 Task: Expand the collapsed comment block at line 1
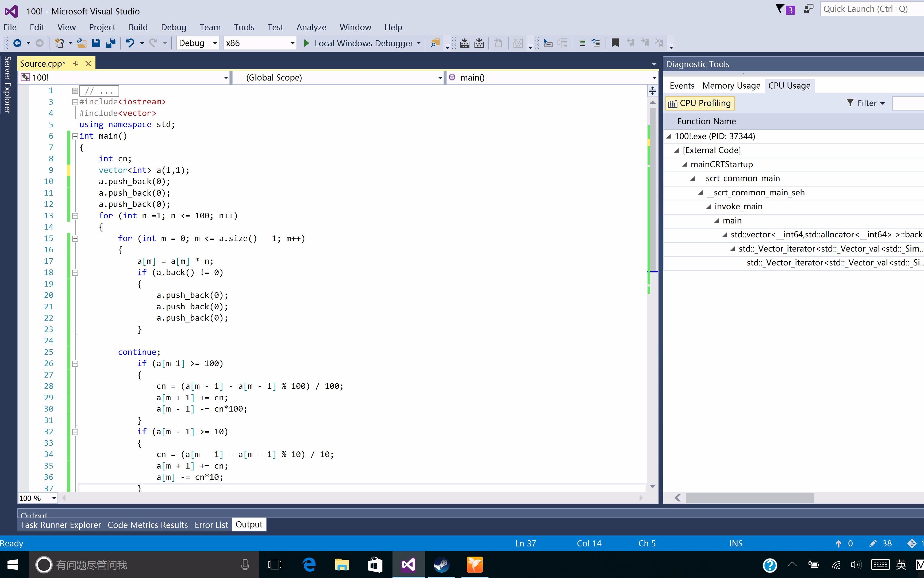click(x=75, y=91)
